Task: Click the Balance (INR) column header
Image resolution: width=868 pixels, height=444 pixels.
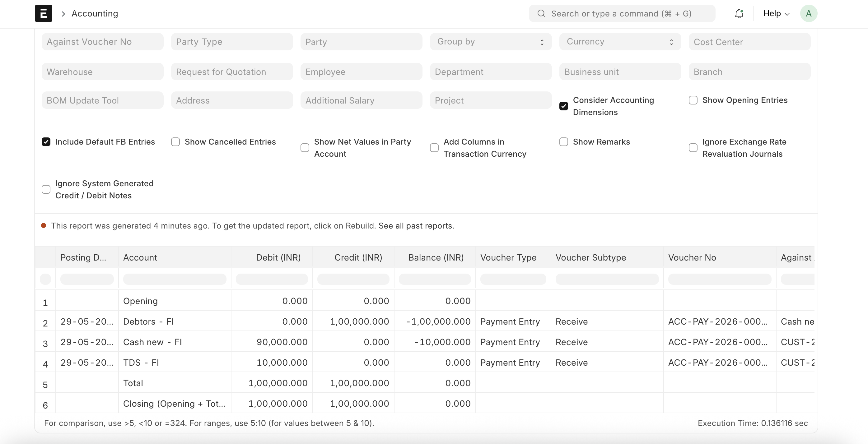Action: click(x=435, y=258)
